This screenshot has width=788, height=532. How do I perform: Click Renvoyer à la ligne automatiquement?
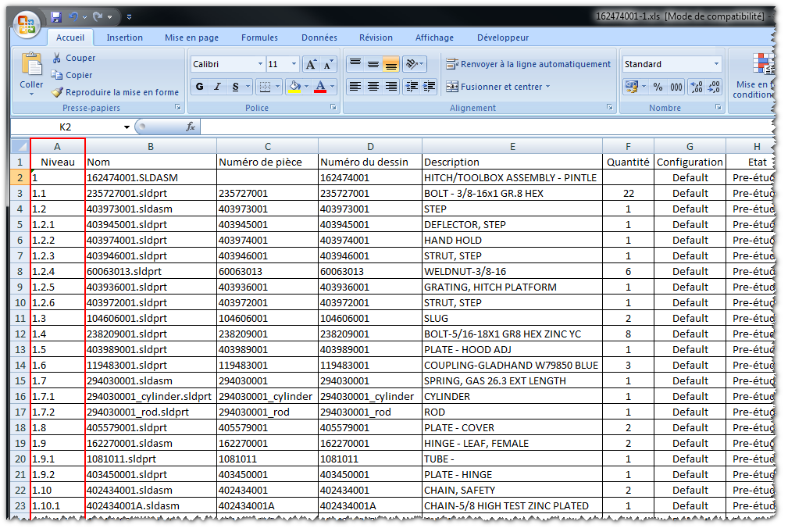(528, 64)
